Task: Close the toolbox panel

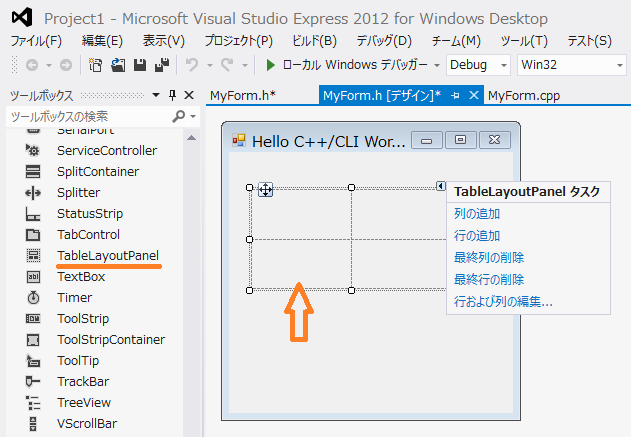Action: [189, 95]
